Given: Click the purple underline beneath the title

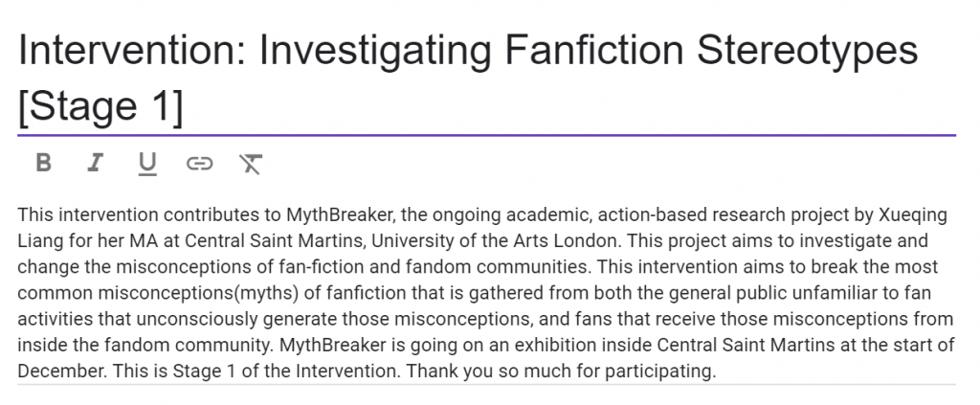Looking at the screenshot, I should (486, 135).
